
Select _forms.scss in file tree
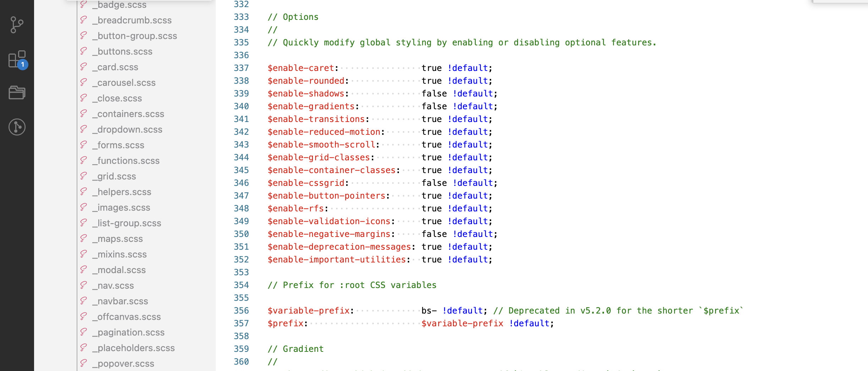[118, 145]
